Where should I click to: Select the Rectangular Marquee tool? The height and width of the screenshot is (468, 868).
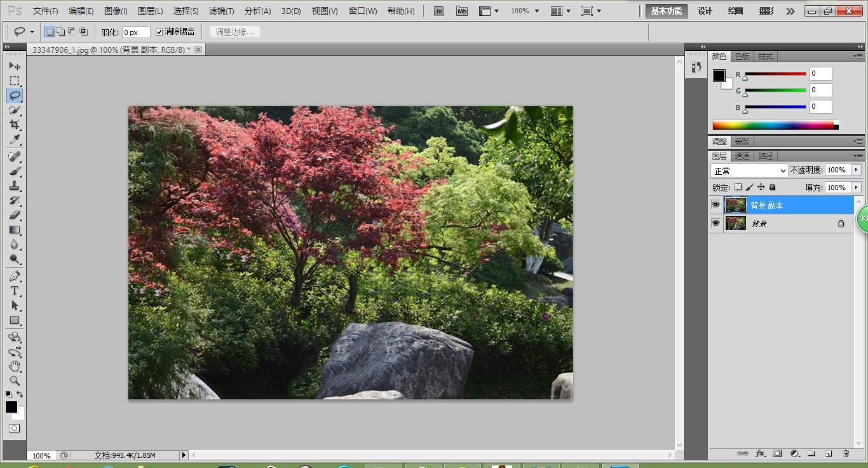15,81
